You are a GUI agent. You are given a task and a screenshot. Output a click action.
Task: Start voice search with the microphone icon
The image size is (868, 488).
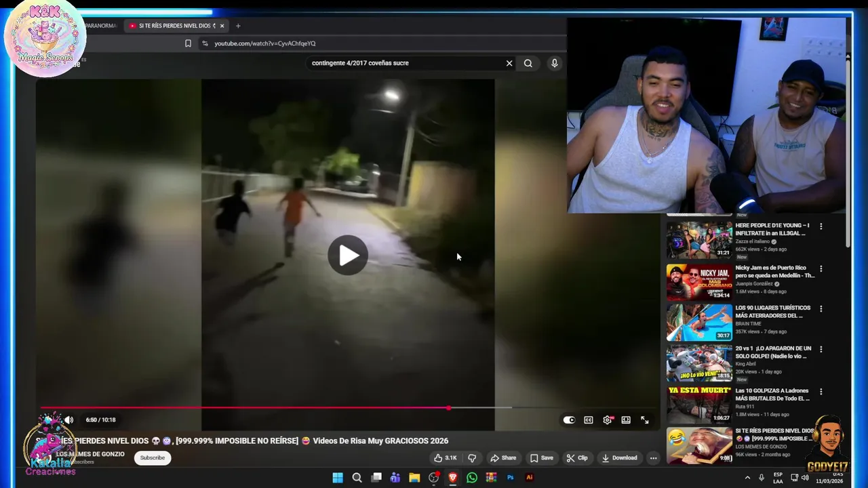pyautogui.click(x=555, y=63)
